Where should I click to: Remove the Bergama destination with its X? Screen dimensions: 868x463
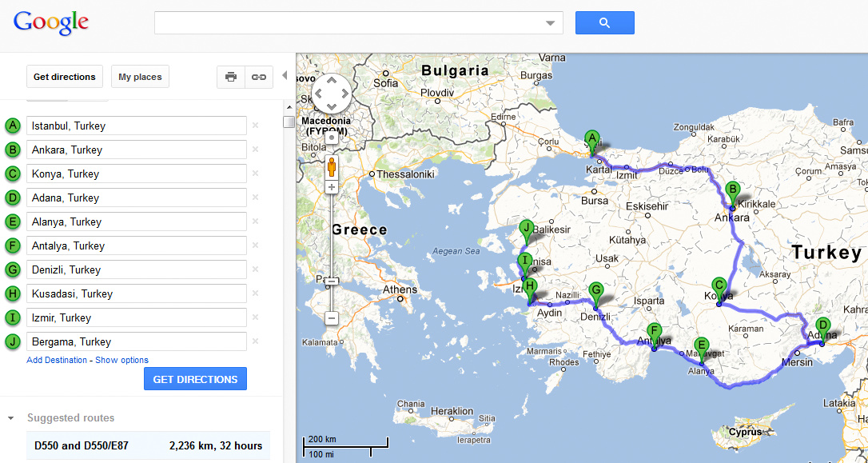[x=255, y=341]
